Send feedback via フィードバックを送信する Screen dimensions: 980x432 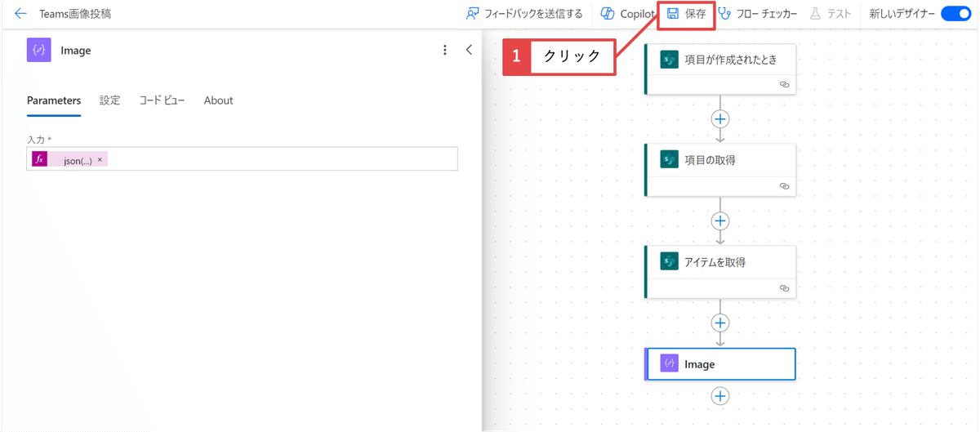pyautogui.click(x=524, y=14)
